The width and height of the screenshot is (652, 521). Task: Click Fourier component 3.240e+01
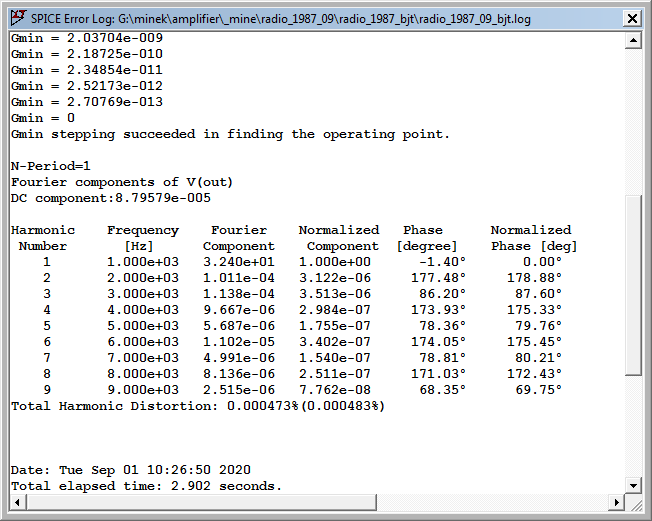pyautogui.click(x=239, y=262)
